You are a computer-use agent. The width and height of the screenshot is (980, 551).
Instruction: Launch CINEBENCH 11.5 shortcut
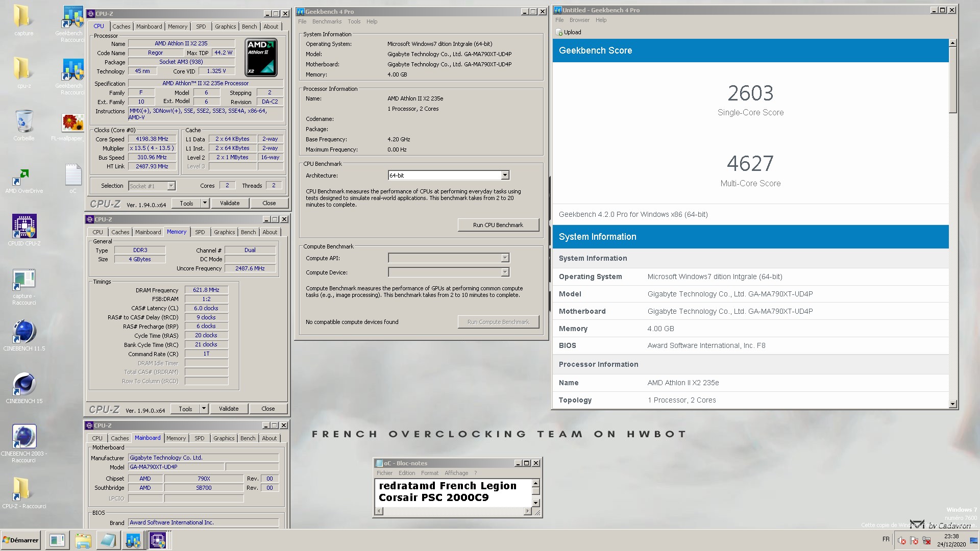[x=24, y=335]
